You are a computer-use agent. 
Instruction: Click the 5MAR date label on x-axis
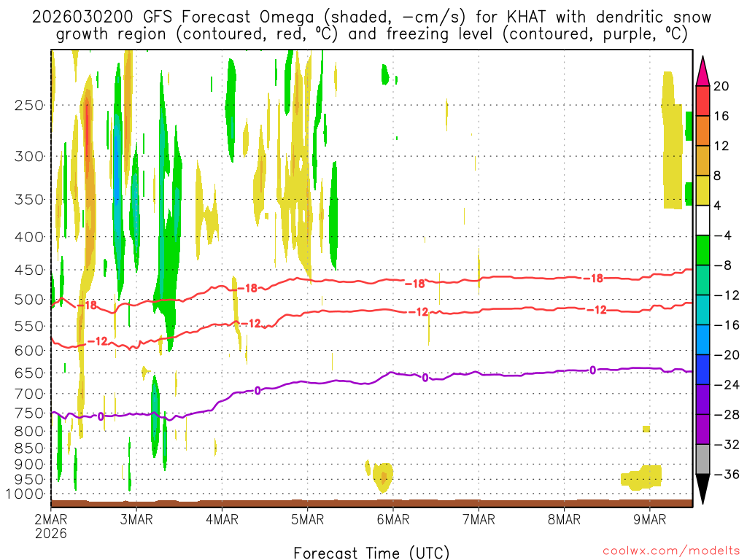[x=307, y=519]
